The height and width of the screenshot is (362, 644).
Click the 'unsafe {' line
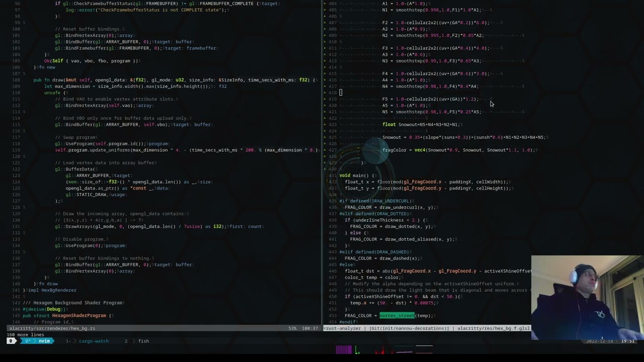[55, 93]
